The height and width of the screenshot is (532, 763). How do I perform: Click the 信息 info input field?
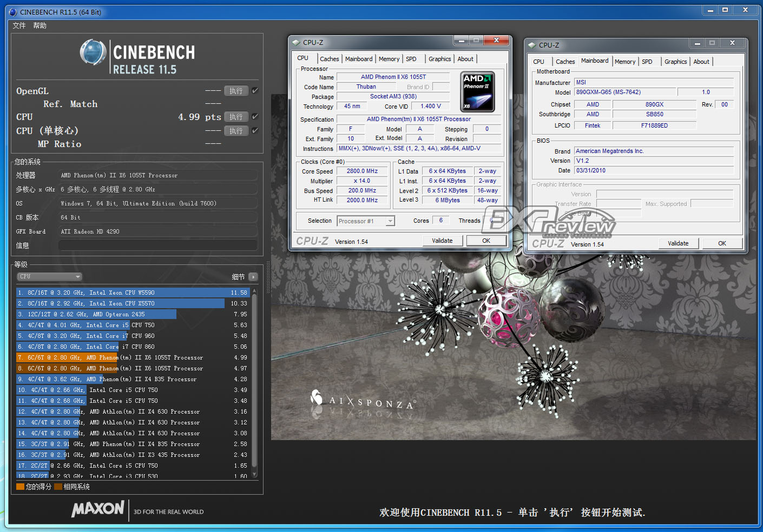[158, 245]
